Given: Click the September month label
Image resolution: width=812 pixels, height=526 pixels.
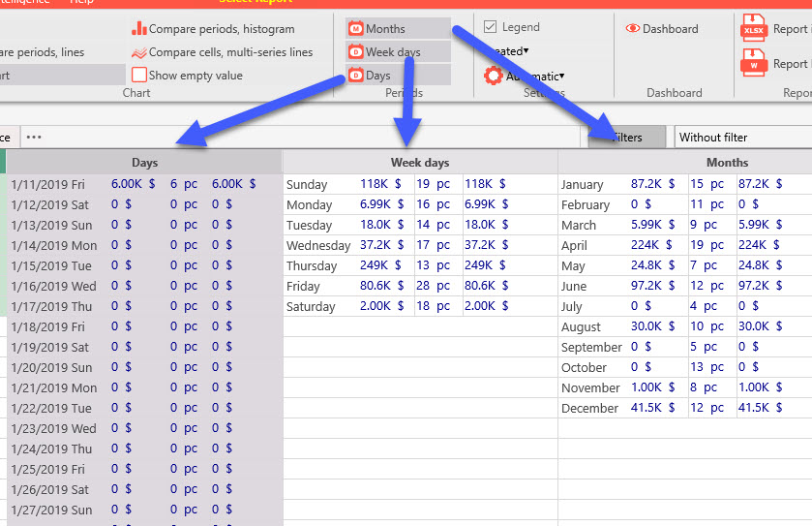Looking at the screenshot, I should coord(591,347).
